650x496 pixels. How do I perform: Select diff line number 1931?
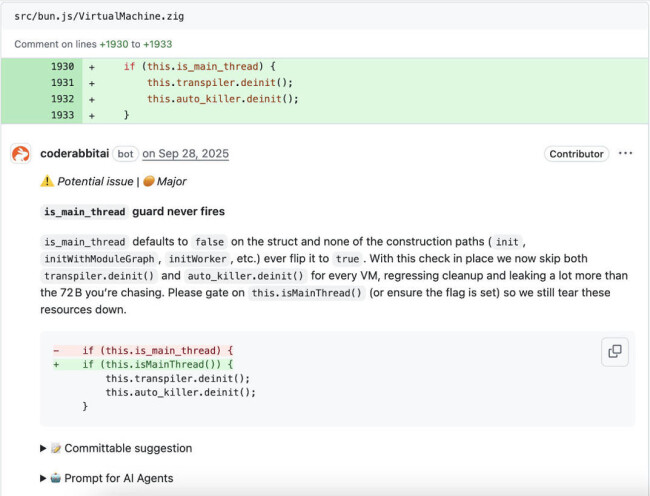(x=62, y=83)
